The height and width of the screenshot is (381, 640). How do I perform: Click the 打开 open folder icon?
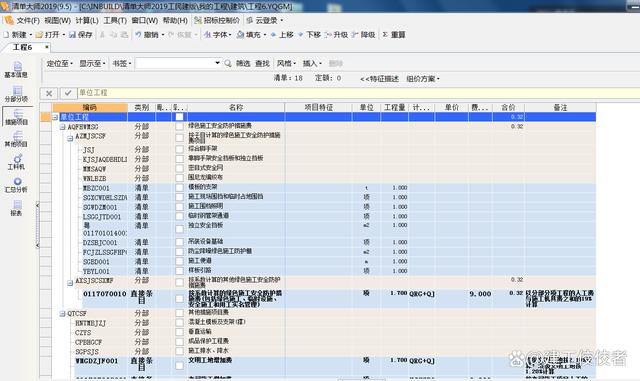pyautogui.click(x=39, y=35)
